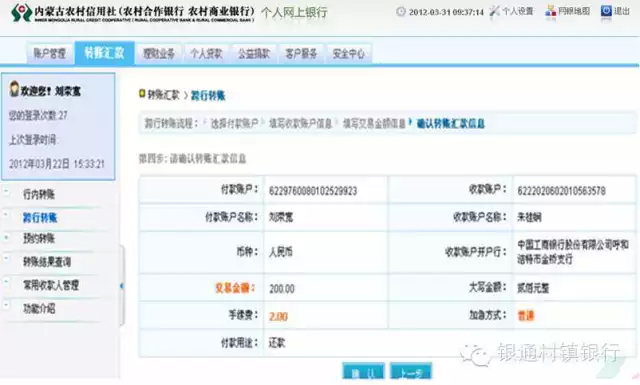Click the yellow 转账汇款 breadcrumb icon
Viewport: 640px width, 385px height.
142,94
